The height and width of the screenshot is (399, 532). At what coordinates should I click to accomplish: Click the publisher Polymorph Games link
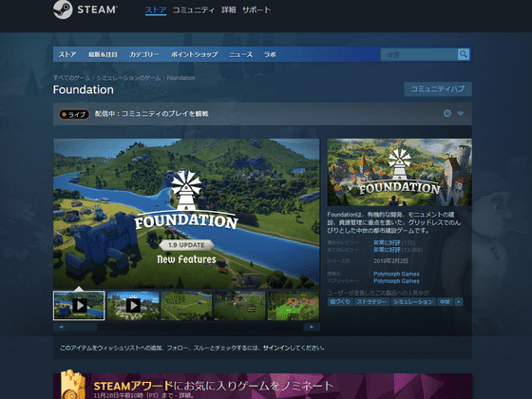pos(396,281)
